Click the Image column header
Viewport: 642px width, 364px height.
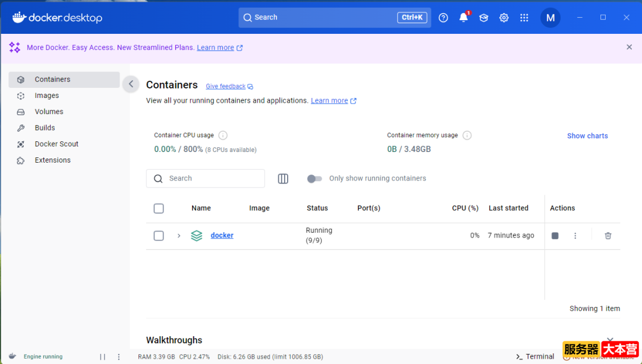pyautogui.click(x=259, y=208)
